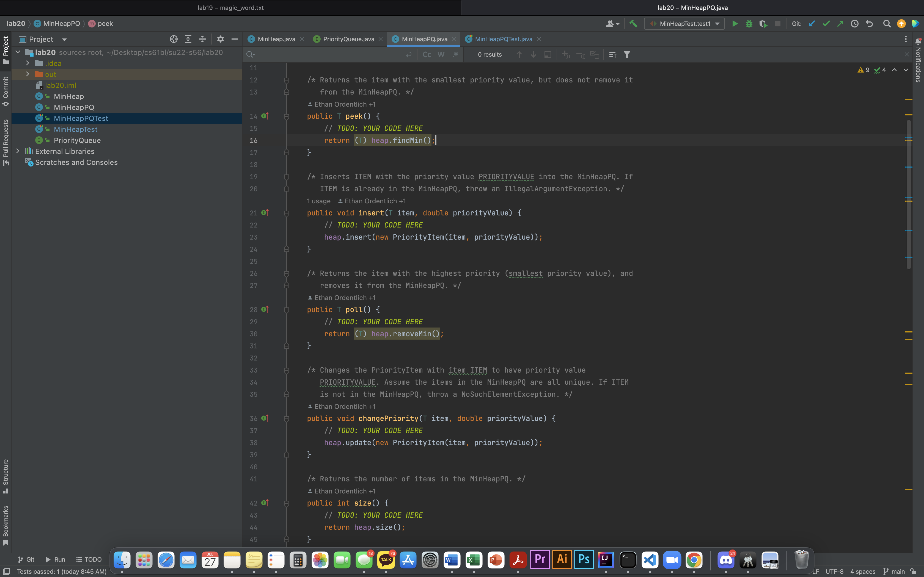Toggle Words (W) search option
The image size is (924, 577).
tap(441, 55)
